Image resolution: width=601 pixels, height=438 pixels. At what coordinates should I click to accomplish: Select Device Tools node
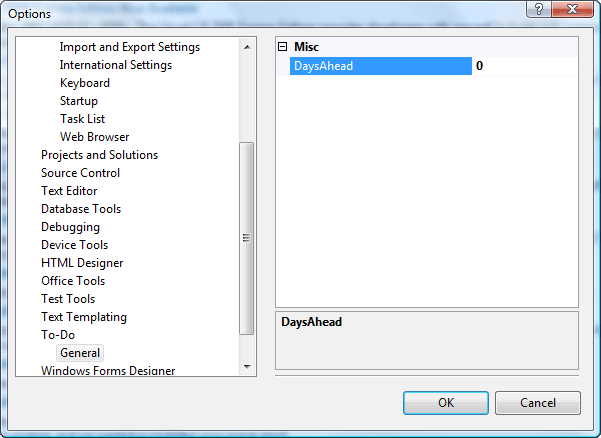75,245
